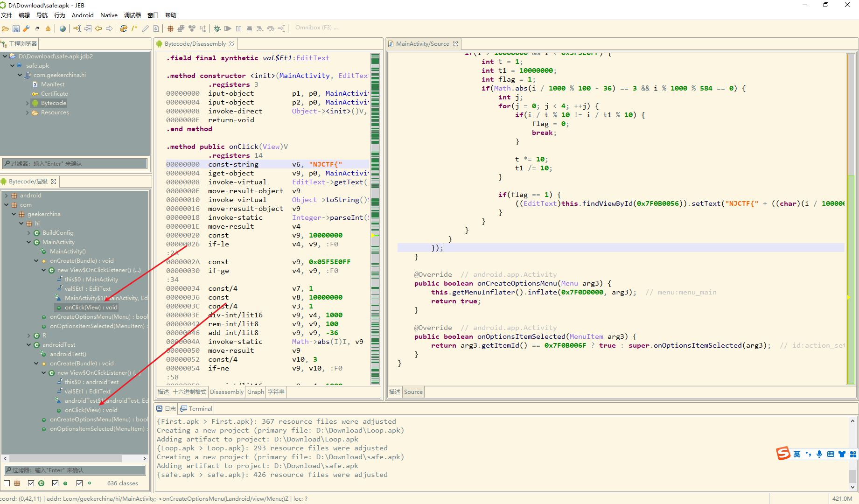Toggle the fields filter checkbox
Image resolution: width=859 pixels, height=504 pixels.
click(79, 483)
